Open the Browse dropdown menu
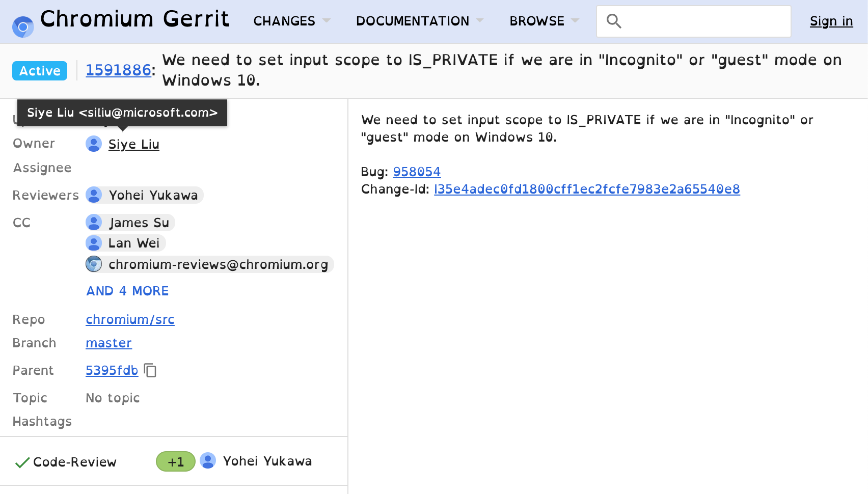The width and height of the screenshot is (868, 494). (544, 21)
